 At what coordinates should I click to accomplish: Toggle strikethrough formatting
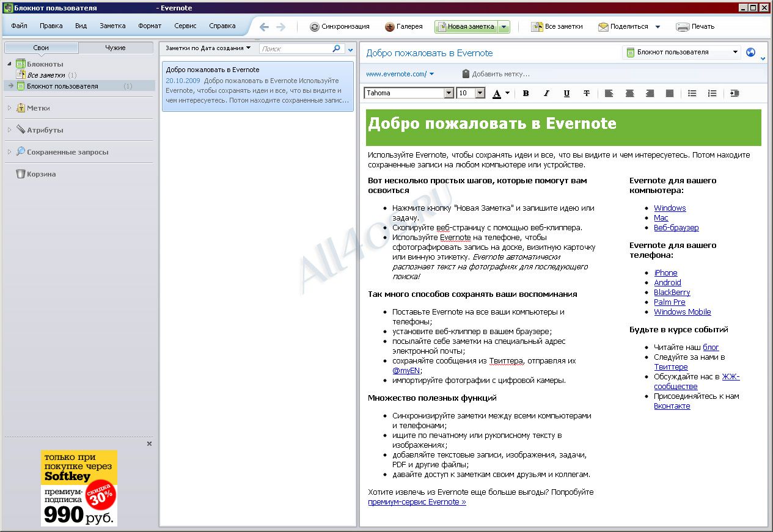point(587,93)
